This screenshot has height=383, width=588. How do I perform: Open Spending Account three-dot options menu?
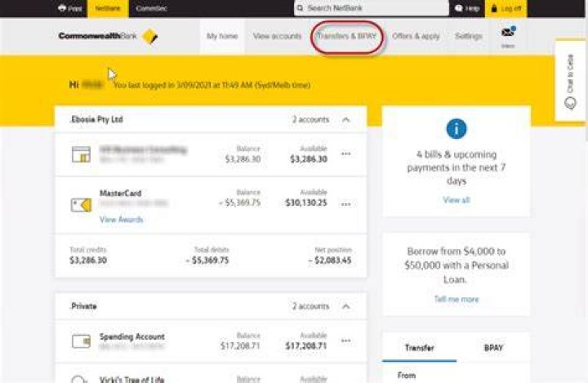(345, 341)
